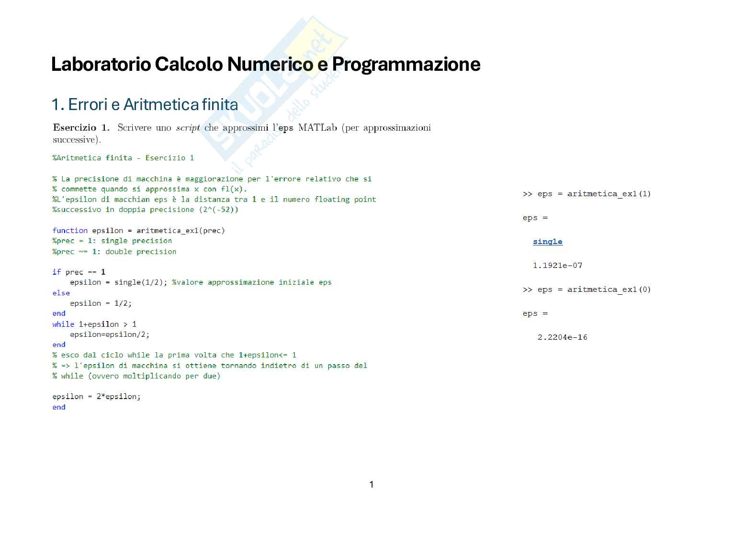Image resolution: width=756 pixels, height=534 pixels.
Task: Click the comment '%prec ~= 1: double precision'
Action: pos(114,252)
